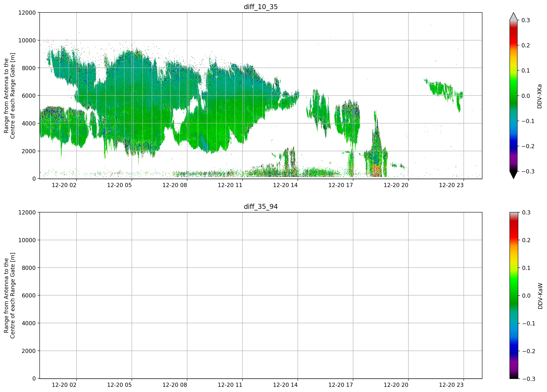The image size is (547, 392).
Task: Click the 12000 tick of diff_35_94 plot
Action: [27, 212]
